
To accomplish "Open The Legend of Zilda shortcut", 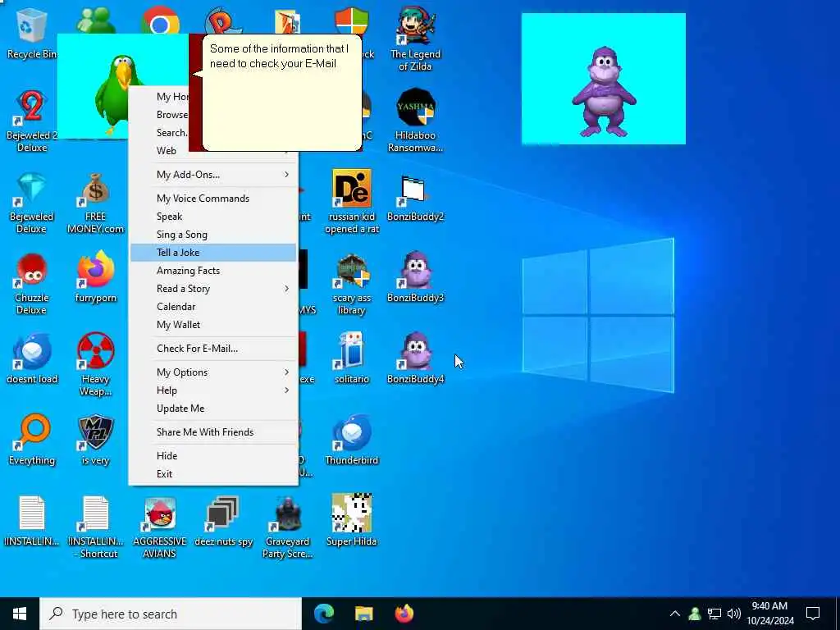I will 415,39.
